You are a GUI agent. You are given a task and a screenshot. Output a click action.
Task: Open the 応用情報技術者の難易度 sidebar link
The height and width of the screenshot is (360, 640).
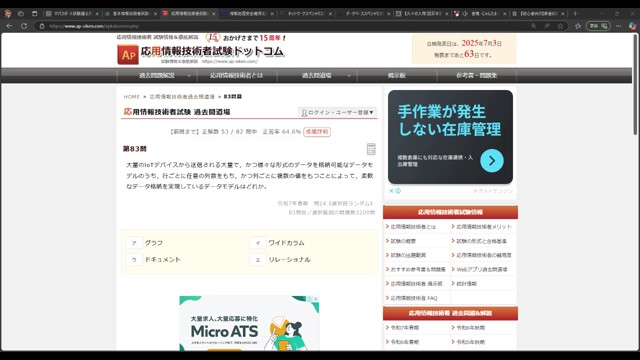(x=484, y=255)
